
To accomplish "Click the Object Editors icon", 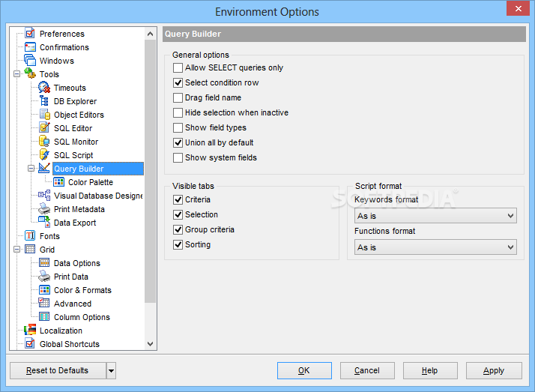I will click(x=44, y=114).
